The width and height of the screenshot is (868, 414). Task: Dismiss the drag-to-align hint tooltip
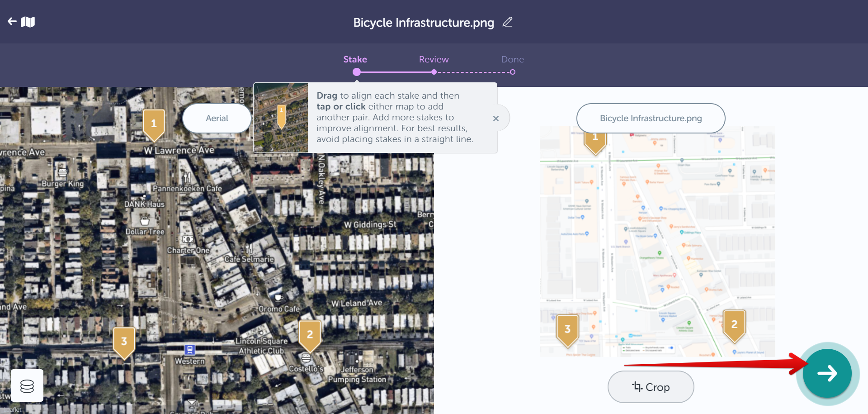tap(496, 118)
